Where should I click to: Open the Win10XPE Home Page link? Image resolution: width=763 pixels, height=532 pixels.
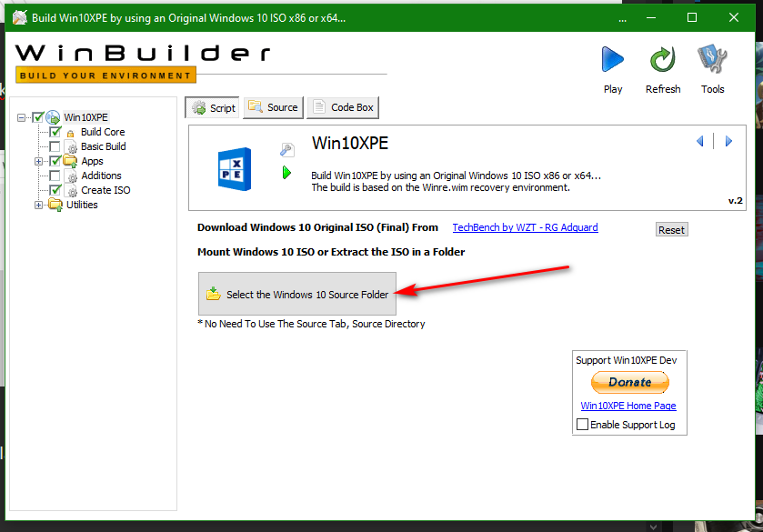pyautogui.click(x=628, y=406)
